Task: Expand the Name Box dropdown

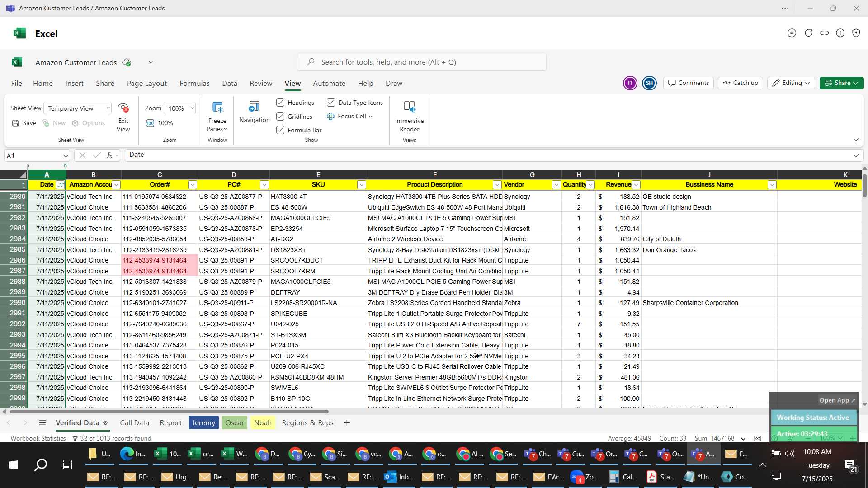Action: point(66,155)
